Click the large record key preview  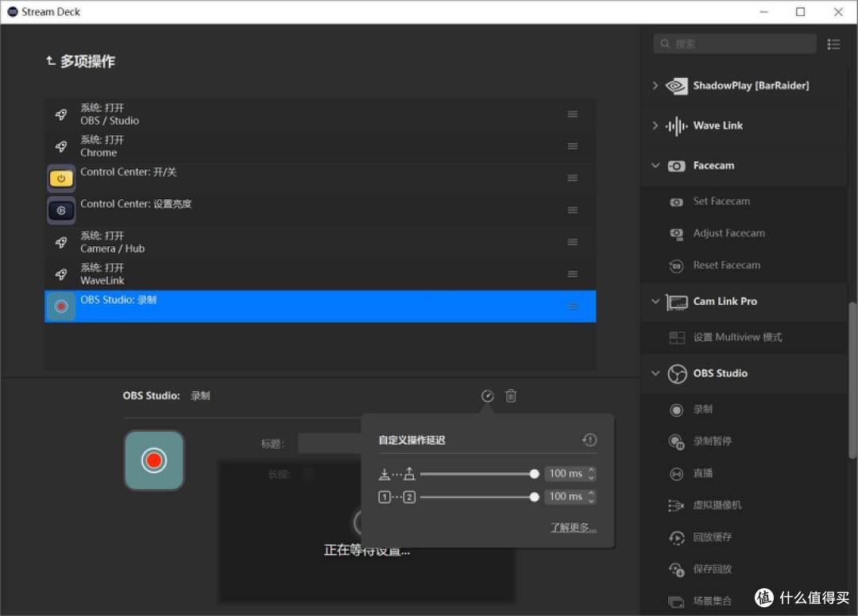tap(154, 460)
